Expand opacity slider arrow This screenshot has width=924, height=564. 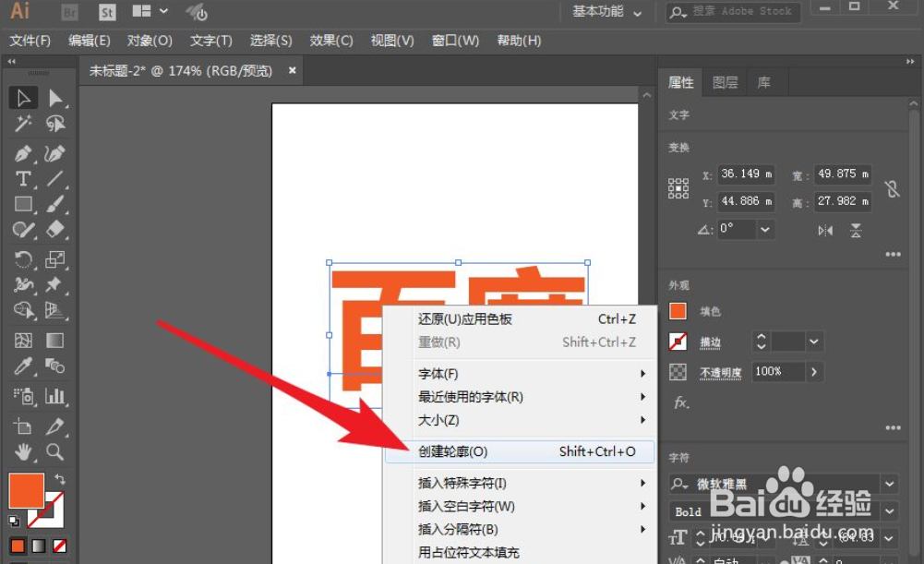(x=814, y=371)
